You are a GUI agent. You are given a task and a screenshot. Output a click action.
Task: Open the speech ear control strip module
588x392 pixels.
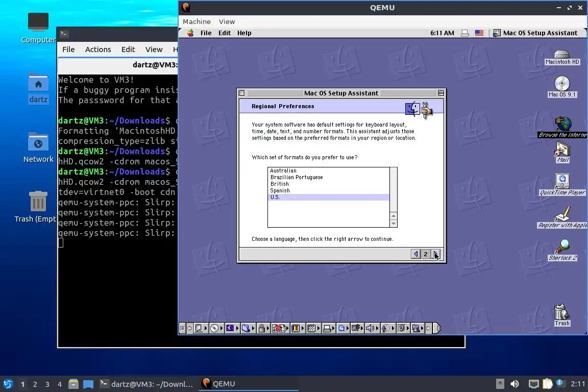pos(403,328)
